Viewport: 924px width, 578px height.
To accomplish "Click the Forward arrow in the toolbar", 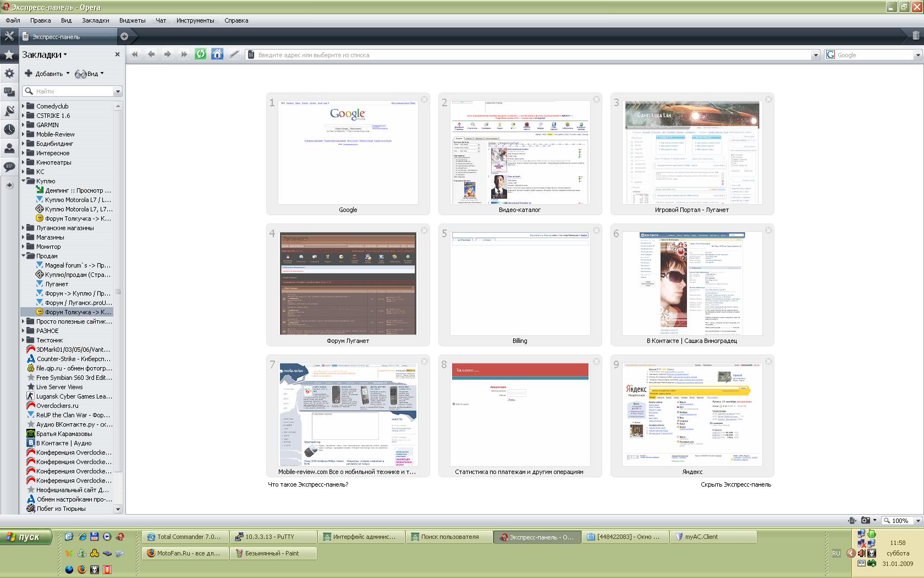I will 168,54.
